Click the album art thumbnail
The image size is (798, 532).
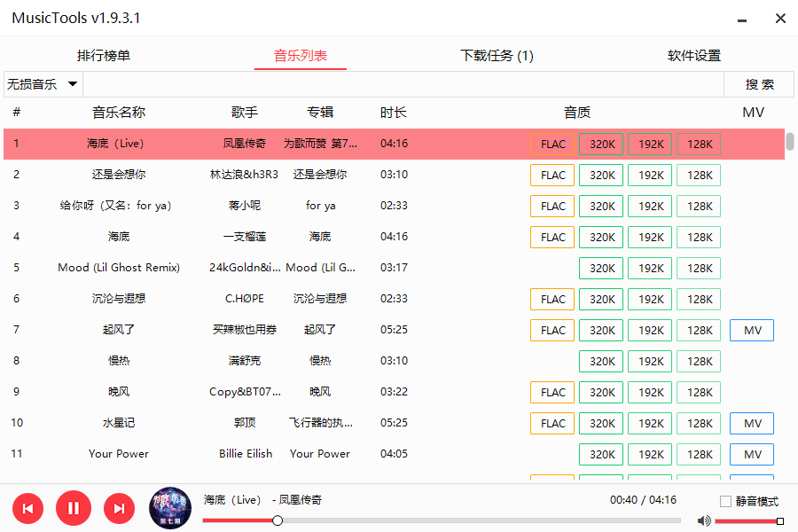coord(169,508)
